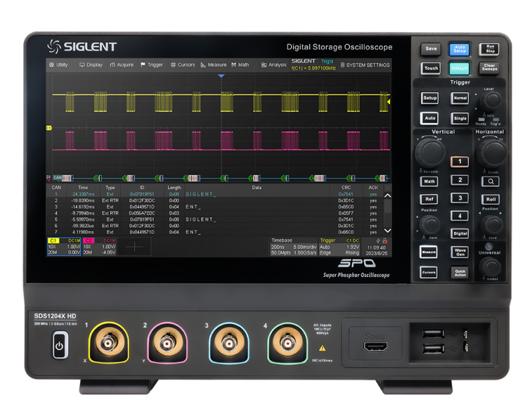
Task: Click the C1 channel offset label marker
Action: [x=49, y=128]
